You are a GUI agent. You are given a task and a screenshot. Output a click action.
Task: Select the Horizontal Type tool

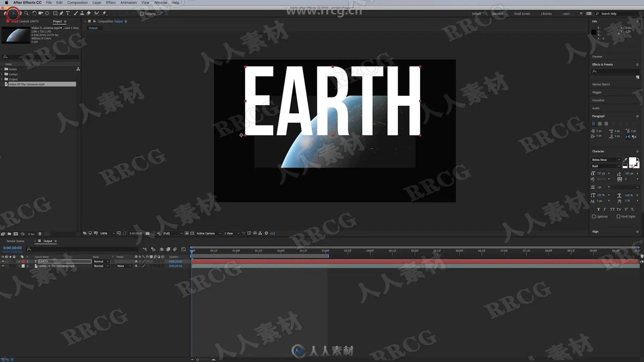pos(68,13)
